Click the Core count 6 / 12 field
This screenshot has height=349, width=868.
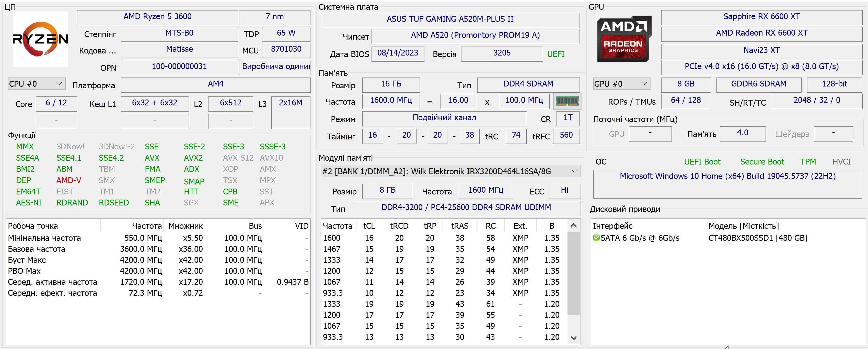tap(56, 104)
